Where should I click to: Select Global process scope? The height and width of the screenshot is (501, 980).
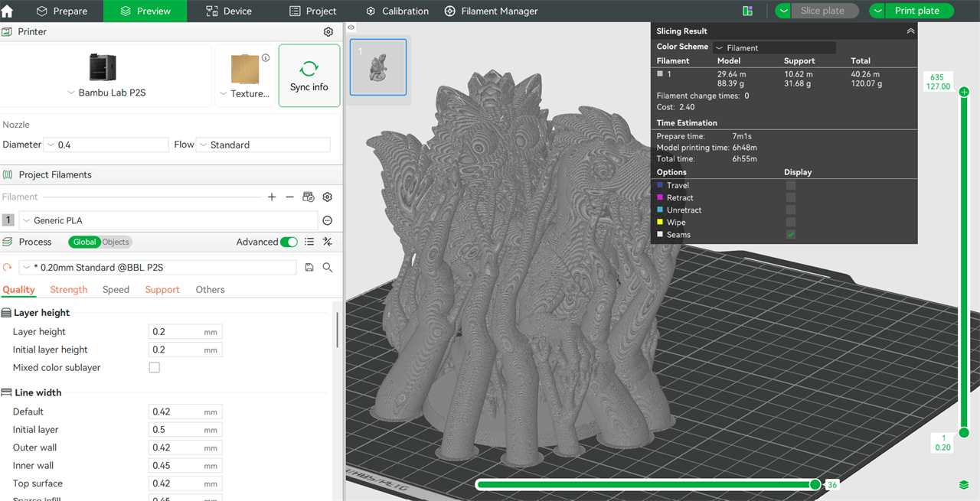84,242
